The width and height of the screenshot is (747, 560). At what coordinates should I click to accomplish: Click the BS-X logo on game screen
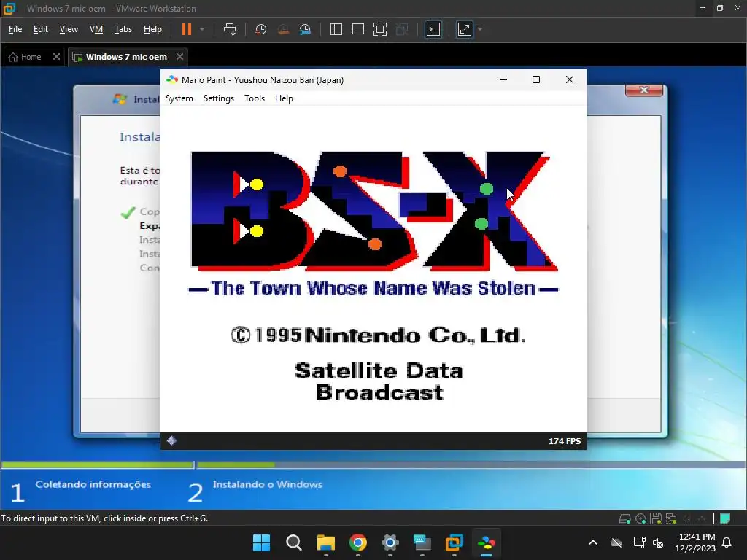pyautogui.click(x=374, y=211)
